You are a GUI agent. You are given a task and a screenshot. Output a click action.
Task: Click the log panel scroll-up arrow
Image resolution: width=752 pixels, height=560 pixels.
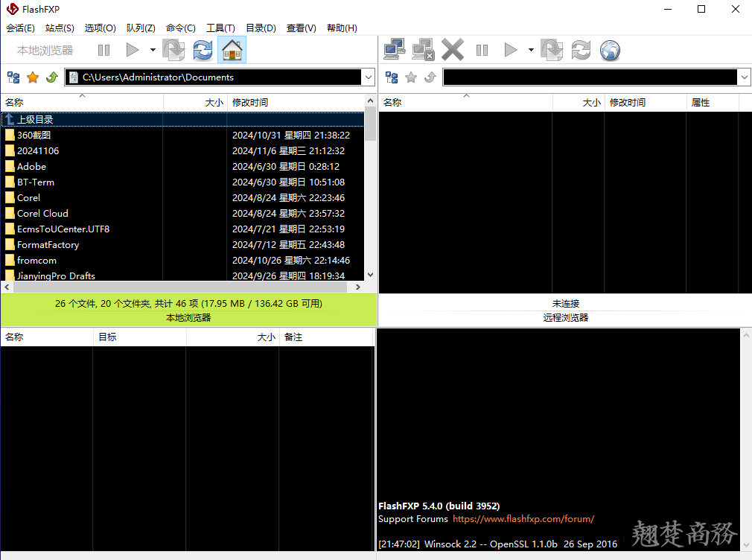[x=746, y=335]
